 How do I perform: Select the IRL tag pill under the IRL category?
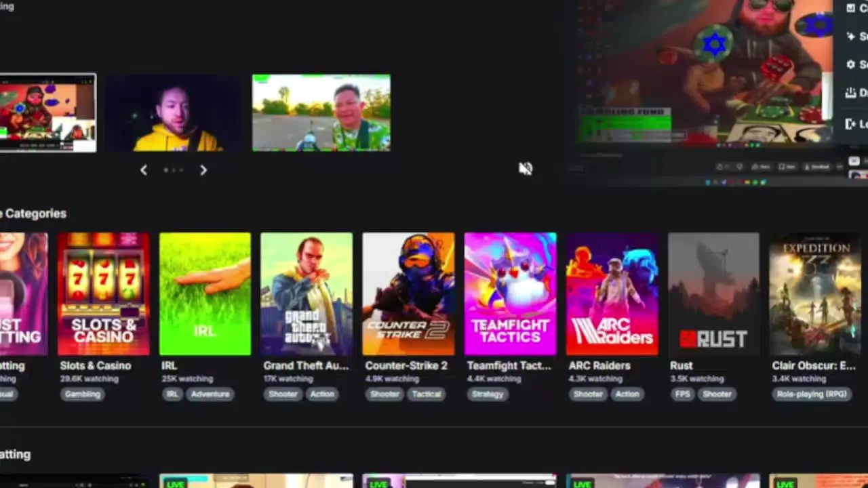click(172, 394)
